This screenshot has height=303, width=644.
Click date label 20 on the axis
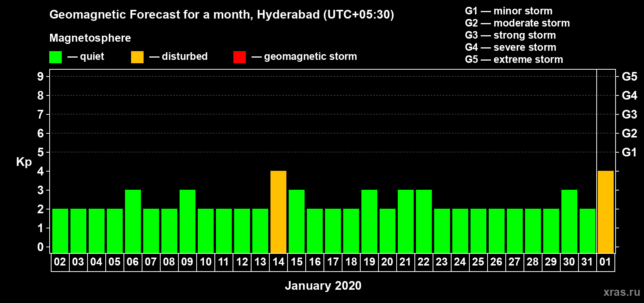tap(387, 262)
